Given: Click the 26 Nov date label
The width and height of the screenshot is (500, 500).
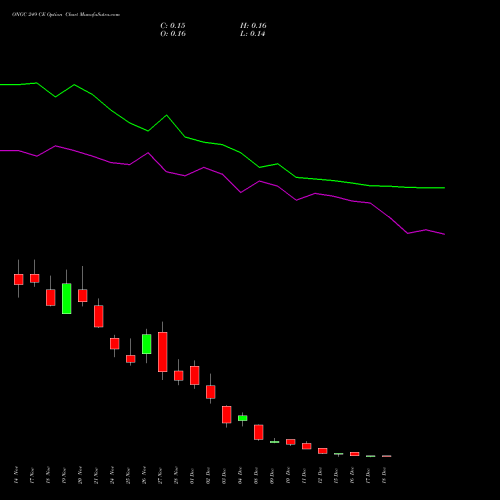Looking at the screenshot, I should click(x=144, y=475).
